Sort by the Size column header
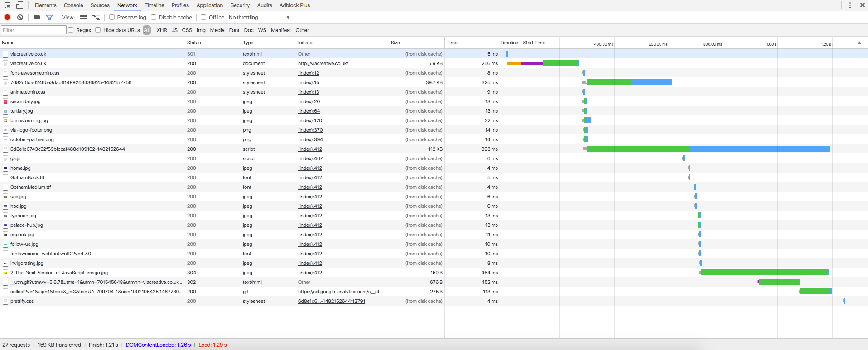Image resolution: width=868 pixels, height=350 pixels. pos(417,43)
